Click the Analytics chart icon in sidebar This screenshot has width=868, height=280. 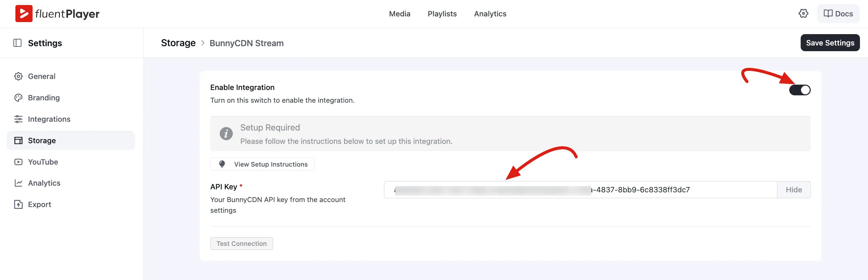[18, 183]
